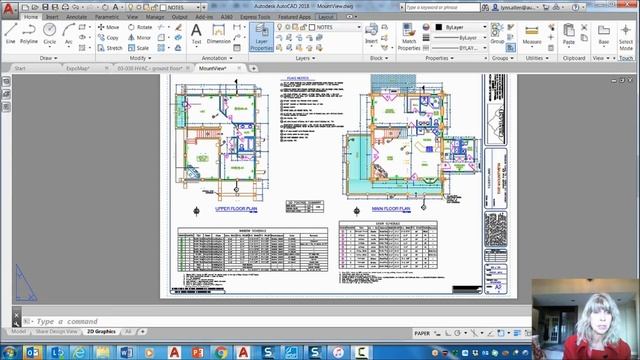Switch to Parametric ribbon tab
Screen dimensions: 640x360
click(x=107, y=17)
